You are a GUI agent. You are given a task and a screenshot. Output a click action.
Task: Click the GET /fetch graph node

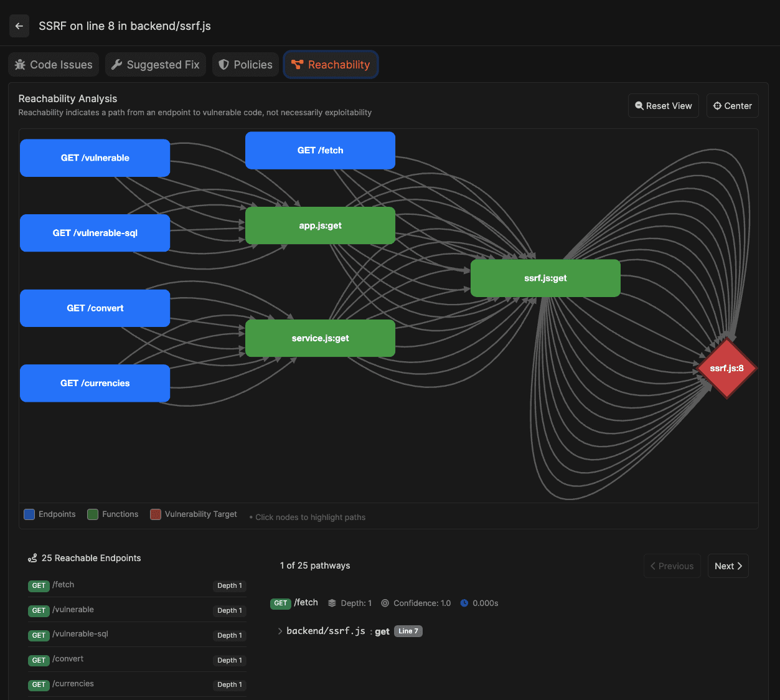320,151
